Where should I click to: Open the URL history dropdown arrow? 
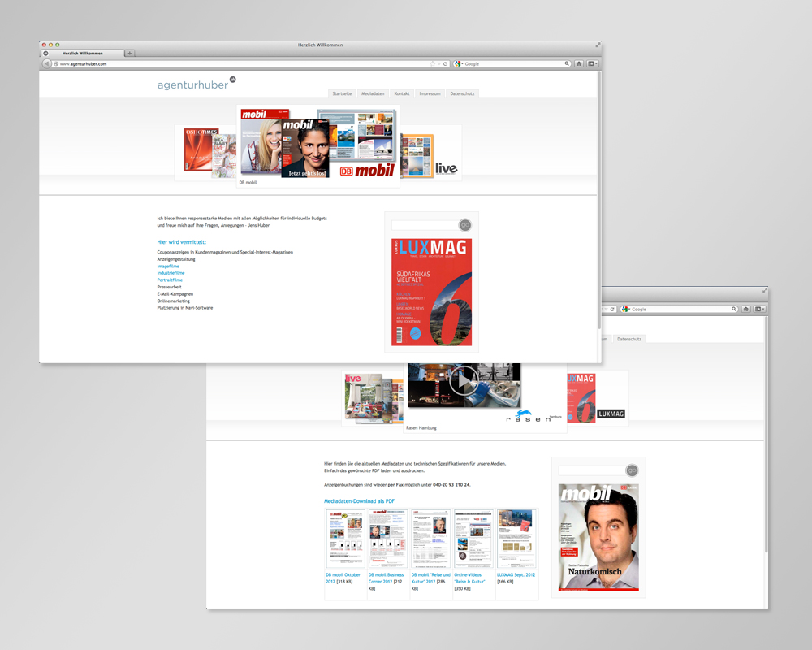pos(439,63)
